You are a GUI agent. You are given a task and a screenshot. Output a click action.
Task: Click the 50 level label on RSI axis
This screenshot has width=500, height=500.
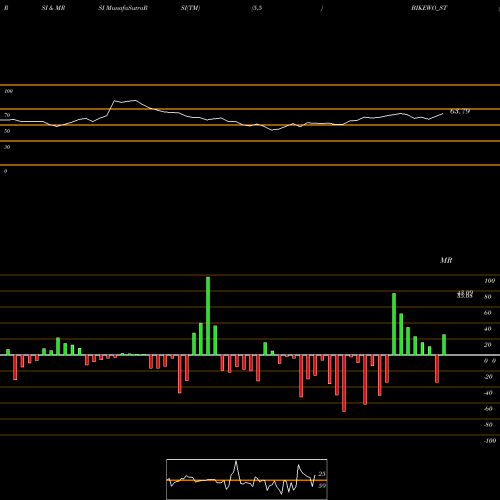pos(7,131)
